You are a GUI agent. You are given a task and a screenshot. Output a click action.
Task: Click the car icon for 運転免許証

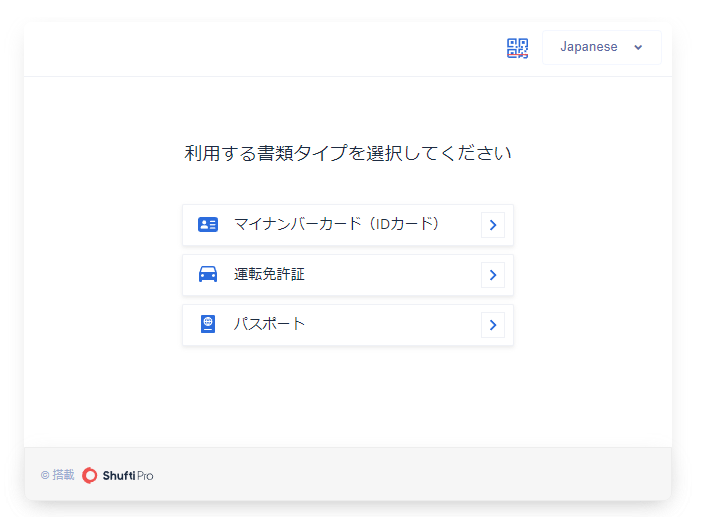(x=208, y=274)
